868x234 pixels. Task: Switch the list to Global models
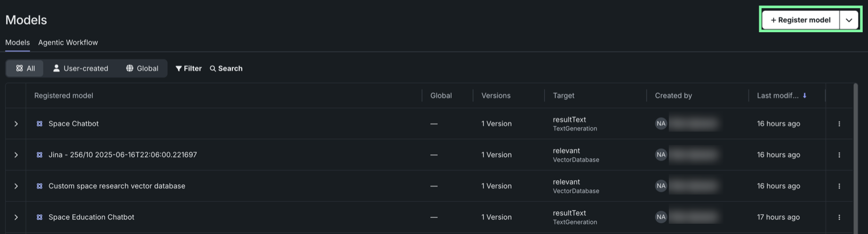tap(142, 69)
